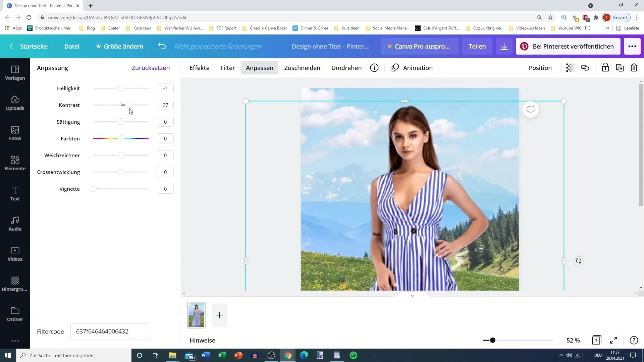Click the link icon in toolbar
This screenshot has width=644, height=362.
coord(585,68)
